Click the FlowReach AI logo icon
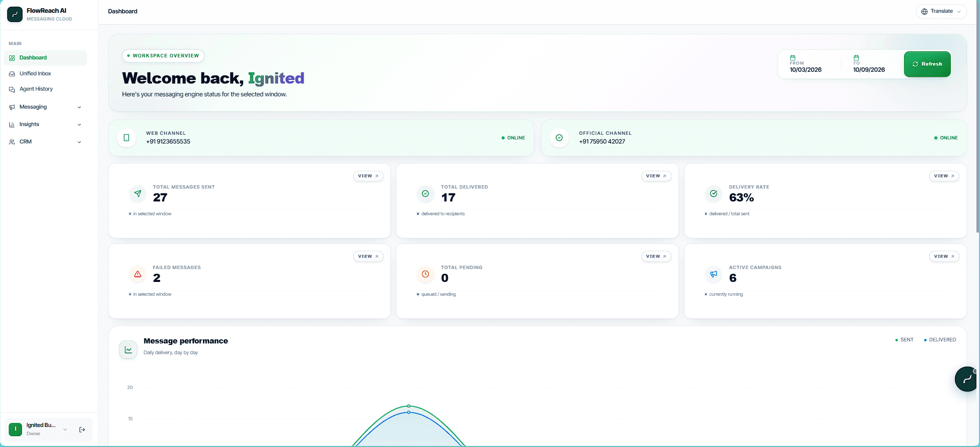Viewport: 980px width, 447px height. [15, 14]
